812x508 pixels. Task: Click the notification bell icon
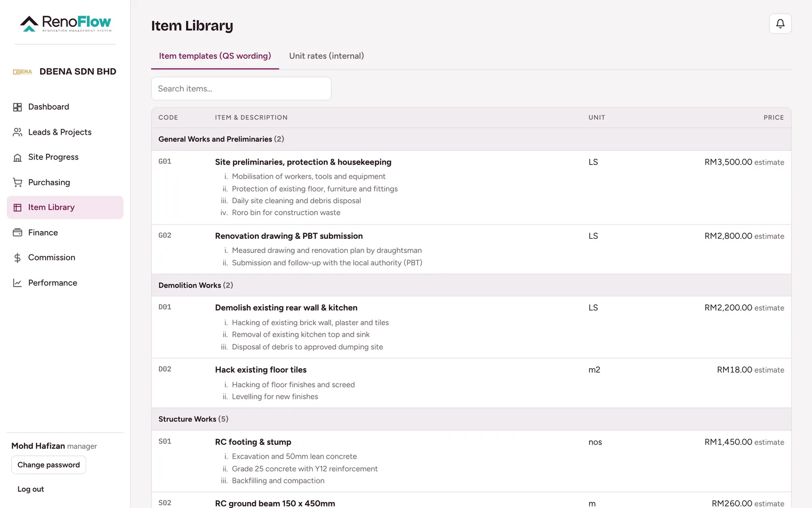780,23
